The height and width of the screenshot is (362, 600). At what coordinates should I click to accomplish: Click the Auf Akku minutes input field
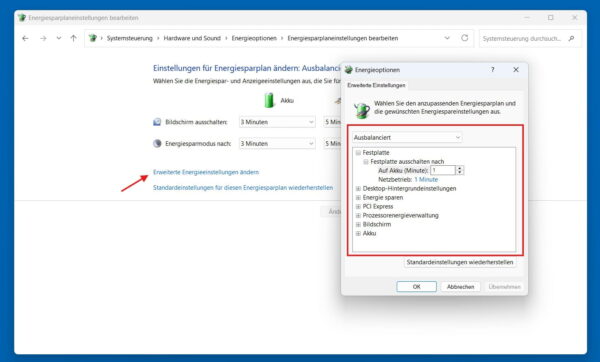pos(443,170)
